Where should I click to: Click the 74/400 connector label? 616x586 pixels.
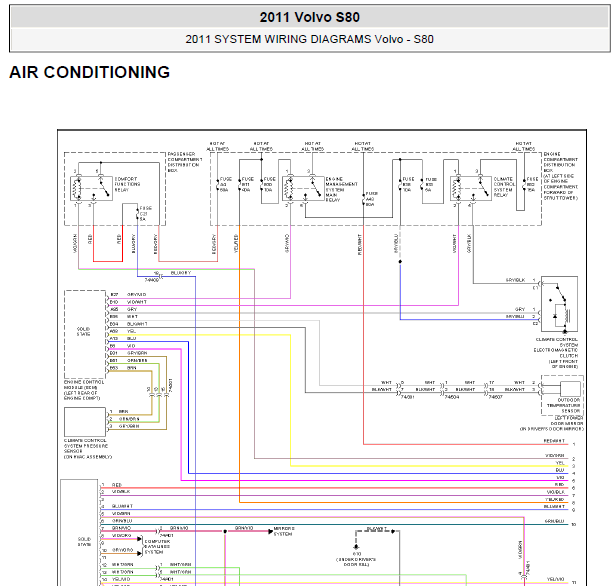[152, 280]
